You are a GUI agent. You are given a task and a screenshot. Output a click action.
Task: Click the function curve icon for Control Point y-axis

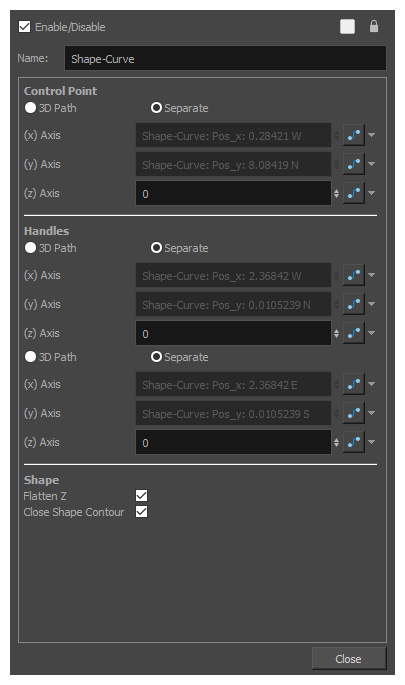[353, 164]
